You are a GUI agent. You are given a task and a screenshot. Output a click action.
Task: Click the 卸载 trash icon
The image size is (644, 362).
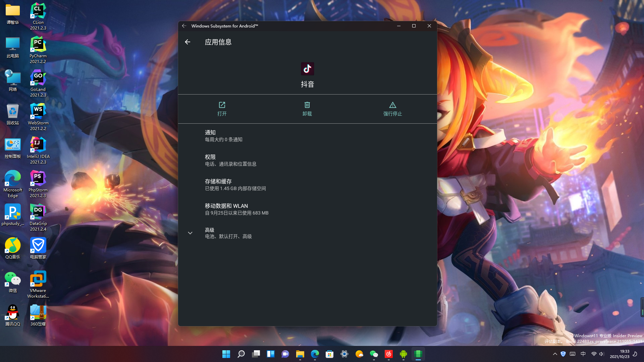307,105
